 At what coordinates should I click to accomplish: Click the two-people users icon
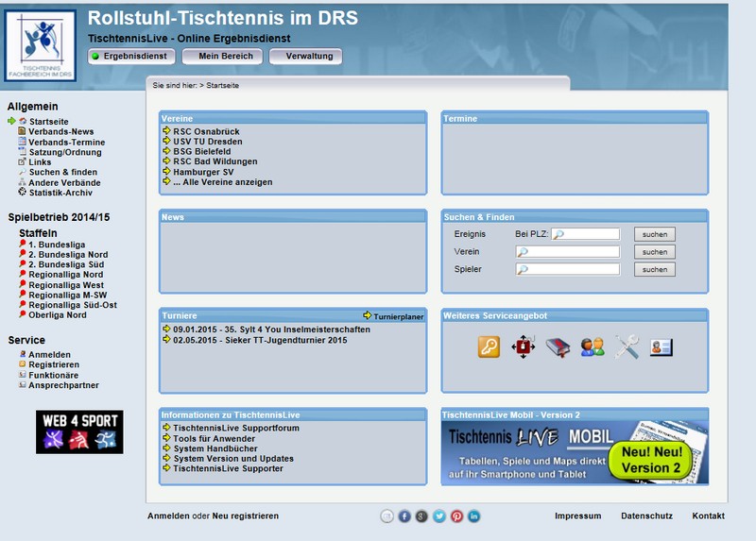(x=593, y=347)
